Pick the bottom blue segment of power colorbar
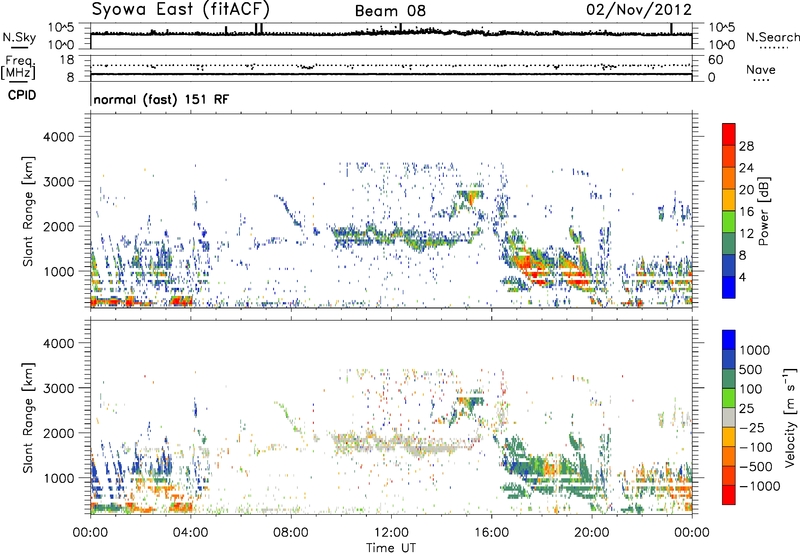 (x=729, y=287)
